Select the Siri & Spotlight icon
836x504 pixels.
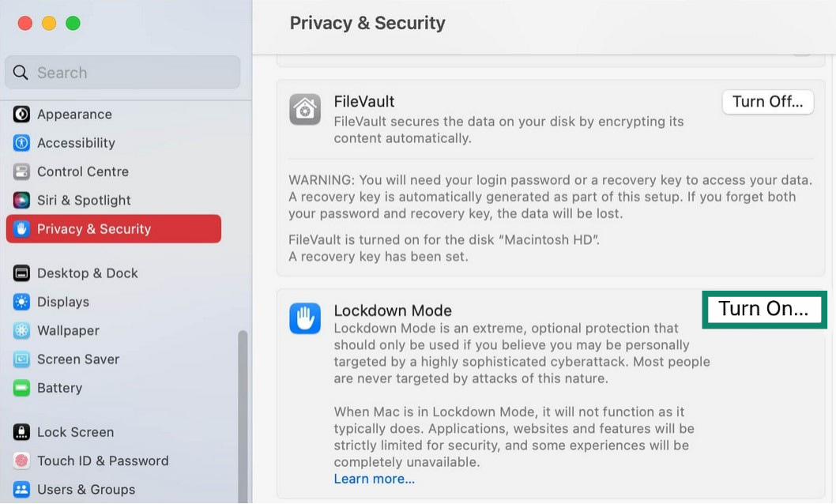point(21,200)
